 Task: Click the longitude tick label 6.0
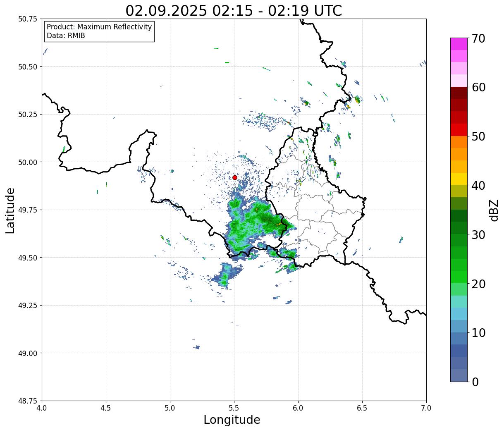298,408
